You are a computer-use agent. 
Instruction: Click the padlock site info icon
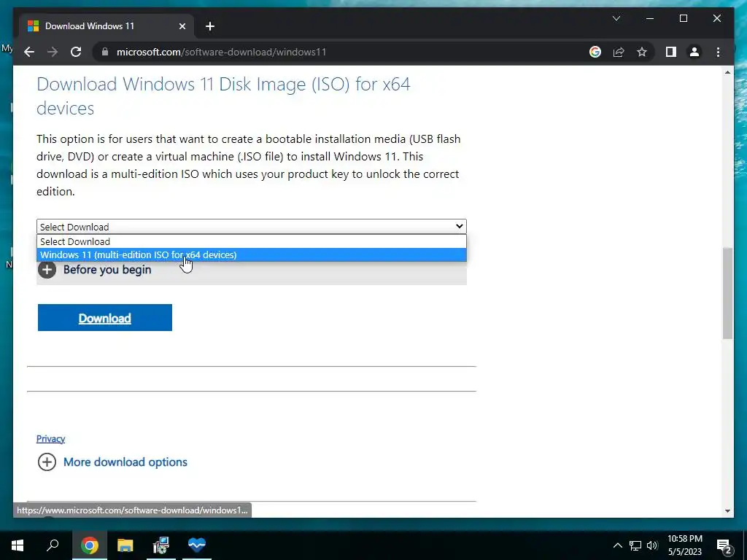pyautogui.click(x=105, y=52)
